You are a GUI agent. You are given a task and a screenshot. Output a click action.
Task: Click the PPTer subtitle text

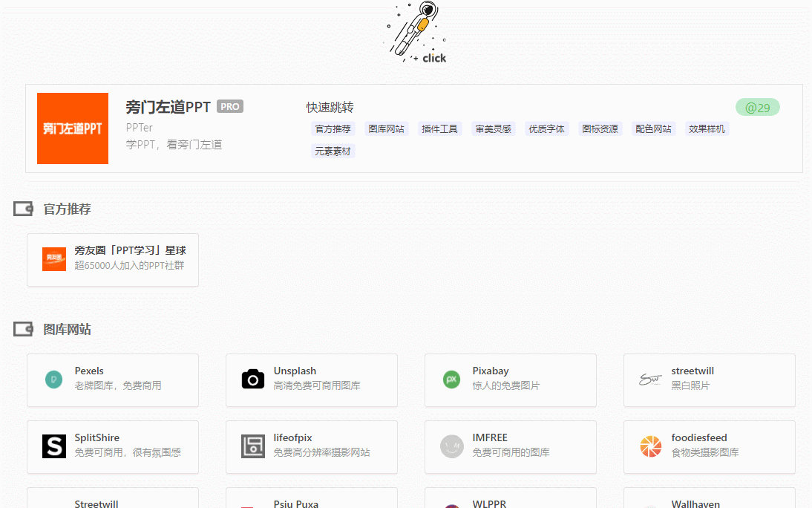coord(140,128)
